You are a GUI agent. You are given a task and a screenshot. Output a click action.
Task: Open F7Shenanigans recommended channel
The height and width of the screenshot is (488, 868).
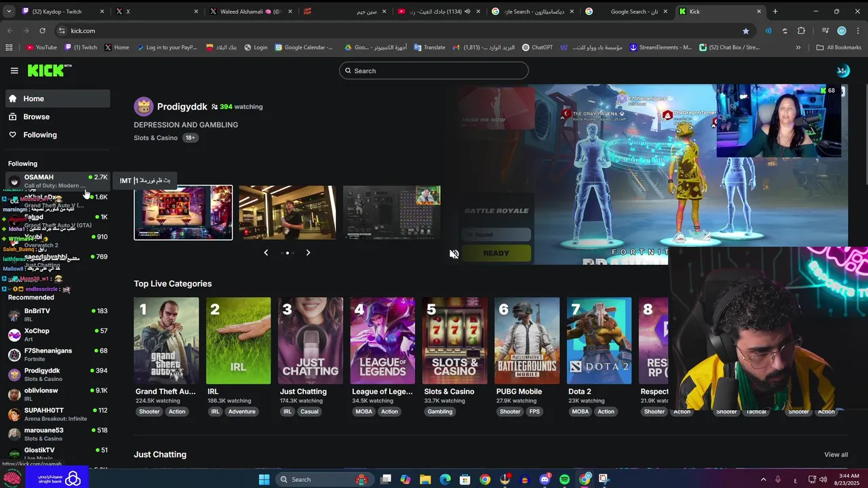click(58, 354)
